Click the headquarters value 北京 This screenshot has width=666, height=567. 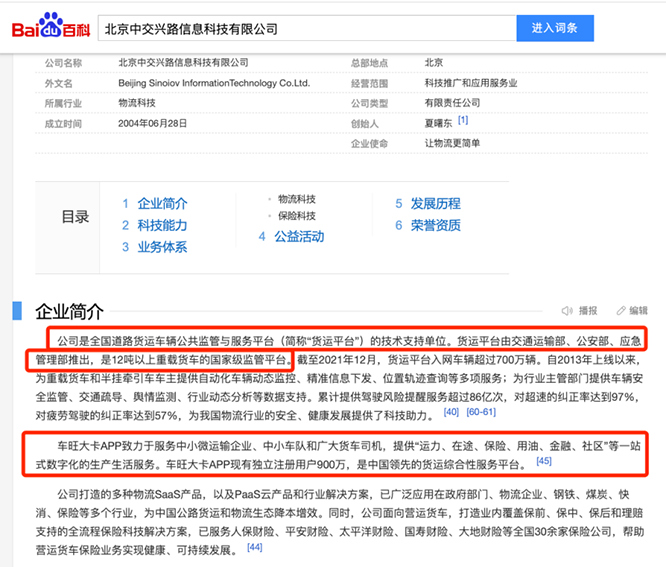[x=434, y=63]
